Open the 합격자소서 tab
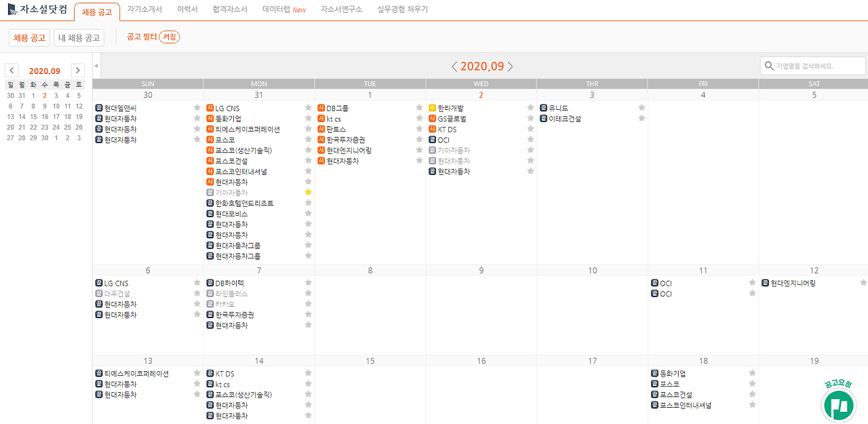This screenshot has width=868, height=424. pos(230,9)
